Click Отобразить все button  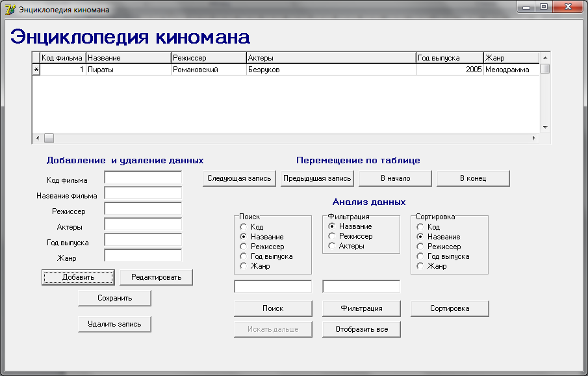pos(361,329)
